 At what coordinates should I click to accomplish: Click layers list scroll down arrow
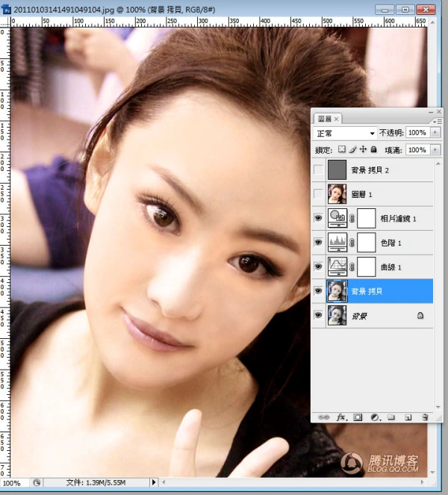(x=438, y=407)
